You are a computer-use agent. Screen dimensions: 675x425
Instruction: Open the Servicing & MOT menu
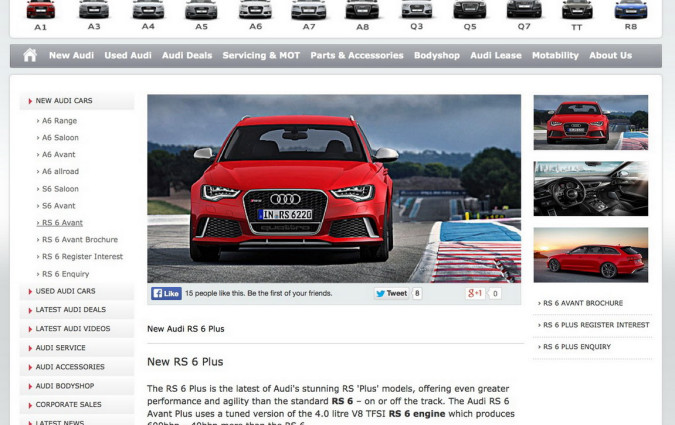[x=262, y=56]
